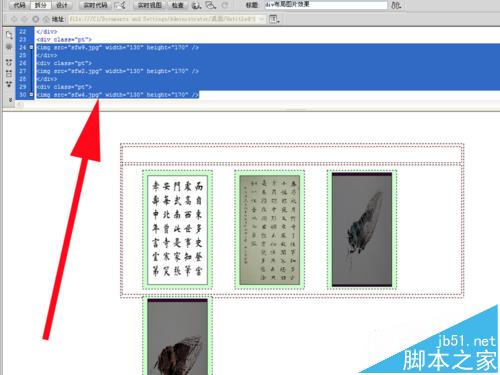Switch to 设计 (Design) view
Screen dimensions: 500x375
[x=62, y=5]
